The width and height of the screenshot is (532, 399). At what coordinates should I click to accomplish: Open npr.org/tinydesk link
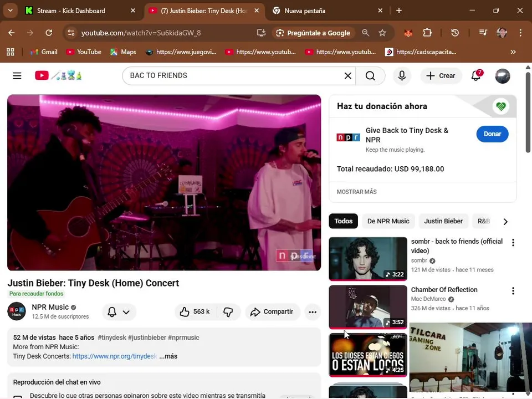point(114,356)
